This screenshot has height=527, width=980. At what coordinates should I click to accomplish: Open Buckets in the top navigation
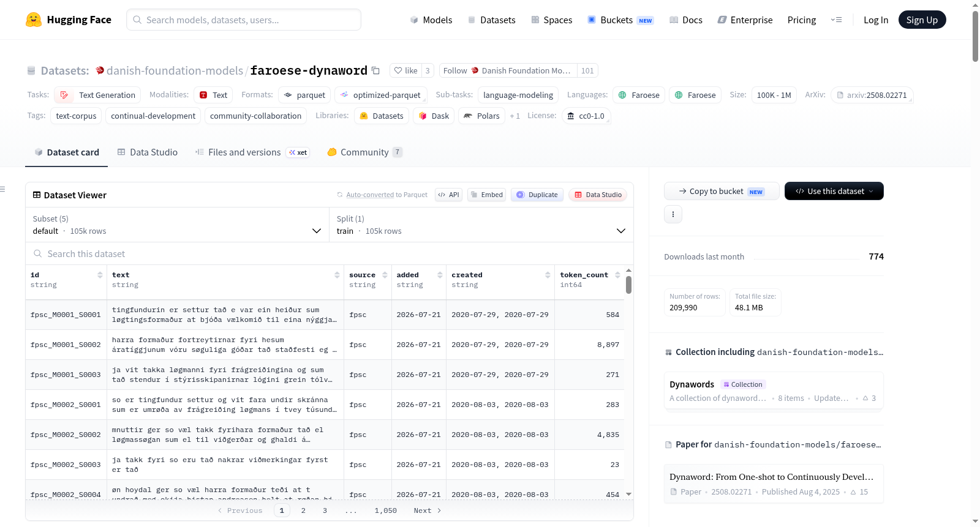[x=620, y=20]
